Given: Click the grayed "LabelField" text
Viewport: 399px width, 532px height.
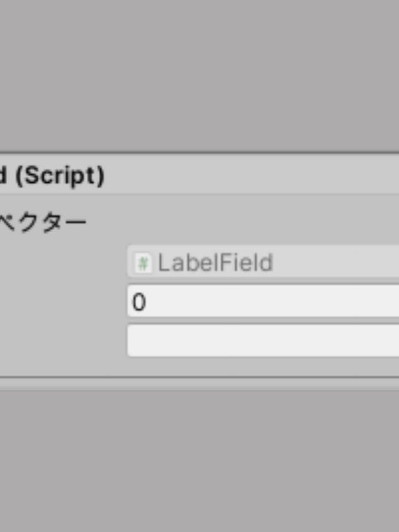Looking at the screenshot, I should pyautogui.click(x=216, y=263).
